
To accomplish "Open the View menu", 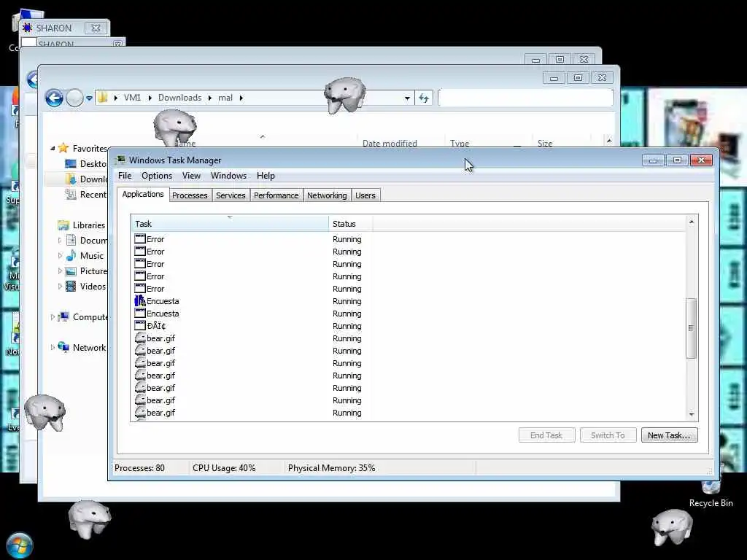I will [x=191, y=176].
